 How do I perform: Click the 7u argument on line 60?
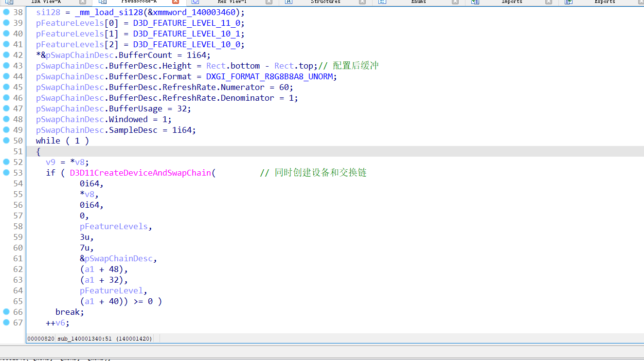click(x=85, y=248)
